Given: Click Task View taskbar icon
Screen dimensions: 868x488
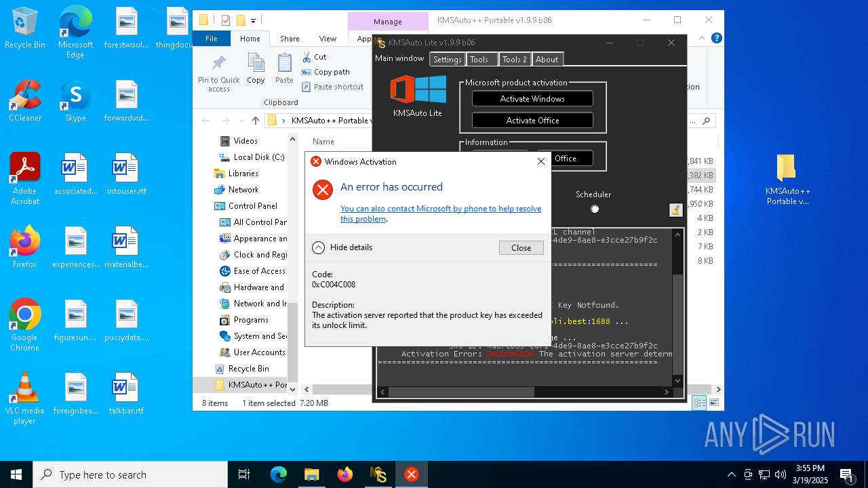Looking at the screenshot, I should pos(244,474).
